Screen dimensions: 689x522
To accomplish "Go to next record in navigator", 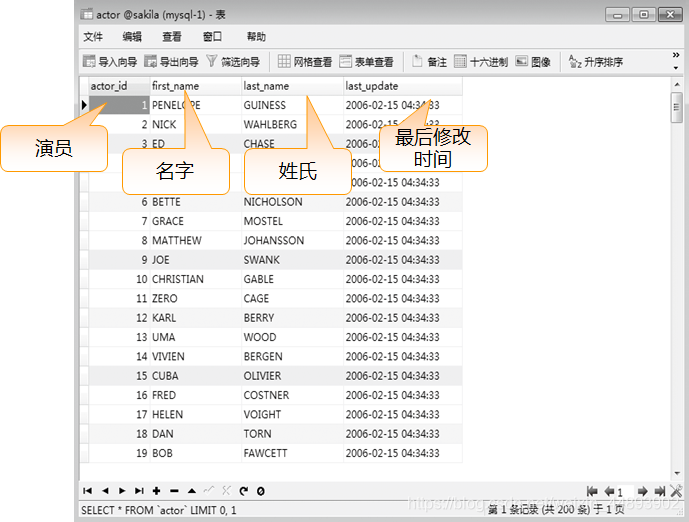I will (122, 491).
